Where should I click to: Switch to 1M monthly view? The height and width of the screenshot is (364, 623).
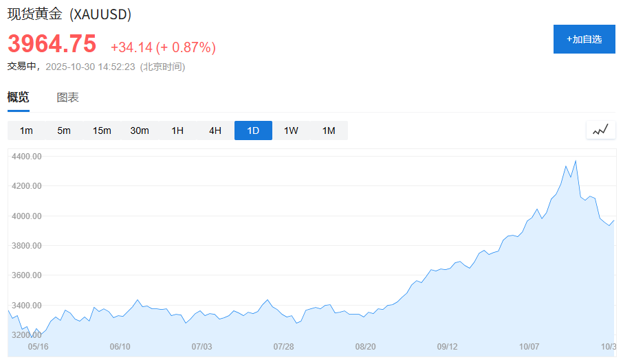329,130
